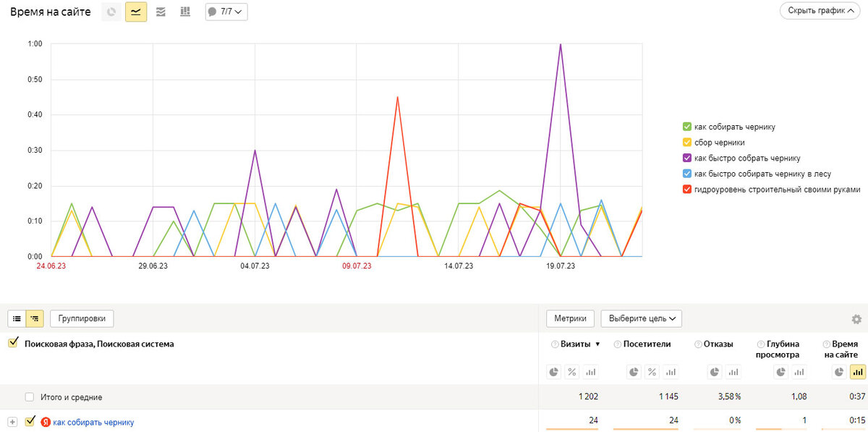Screen dimensions: 868x432
Task: Show bar chart for Визиты column
Action: [590, 372]
